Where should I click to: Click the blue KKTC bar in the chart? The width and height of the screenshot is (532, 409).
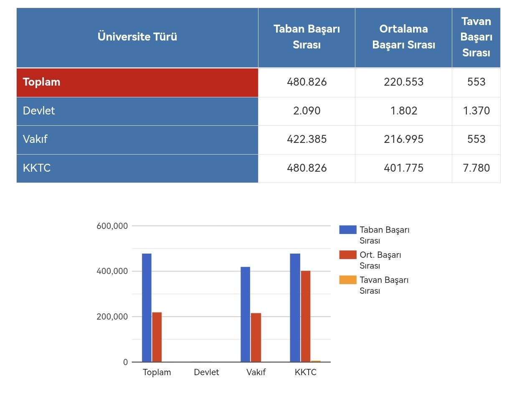pos(295,307)
